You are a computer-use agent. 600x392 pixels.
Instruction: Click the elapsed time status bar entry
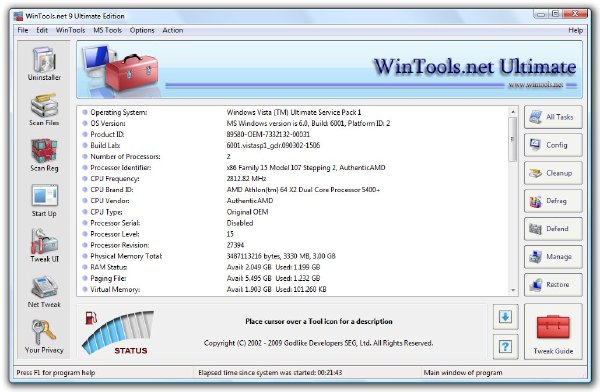click(x=270, y=372)
